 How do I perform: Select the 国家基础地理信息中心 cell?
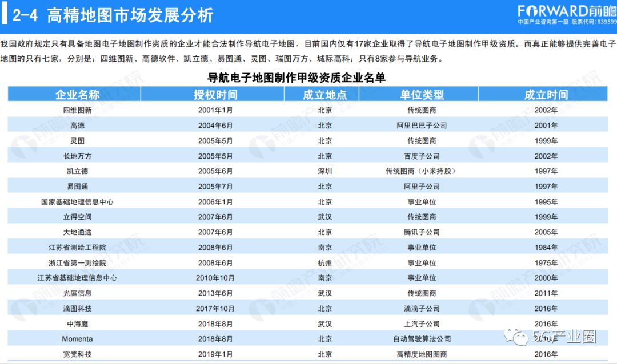point(77,201)
